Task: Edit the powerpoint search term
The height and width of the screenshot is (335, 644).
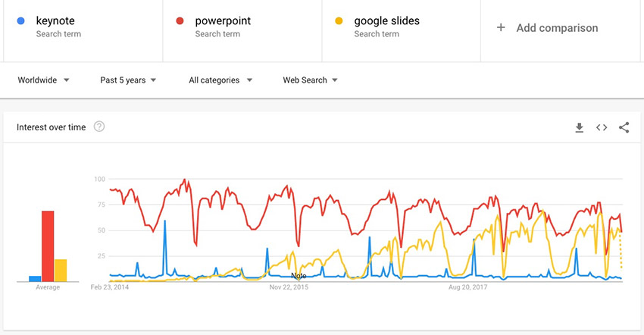Action: coord(223,21)
